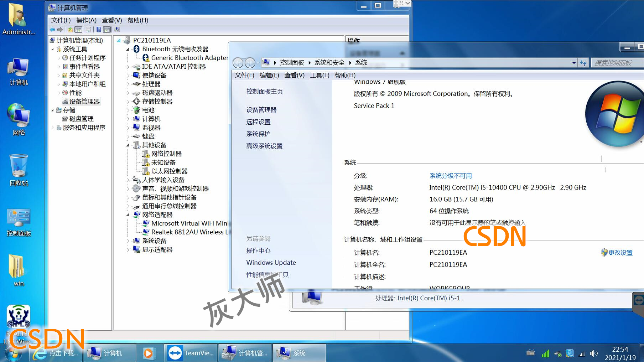The height and width of the screenshot is (362, 644).
Task: Toggle the Show/Hide Console Tree toolbar icon
Action: [x=79, y=30]
